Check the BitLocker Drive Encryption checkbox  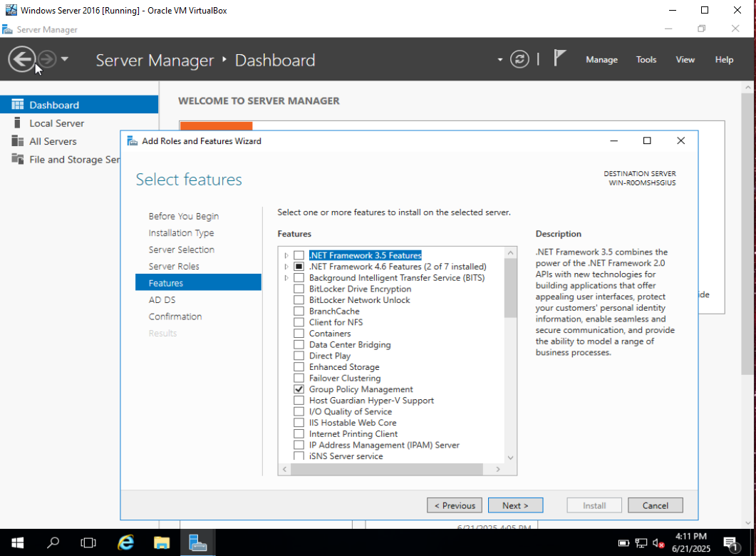pyautogui.click(x=299, y=289)
